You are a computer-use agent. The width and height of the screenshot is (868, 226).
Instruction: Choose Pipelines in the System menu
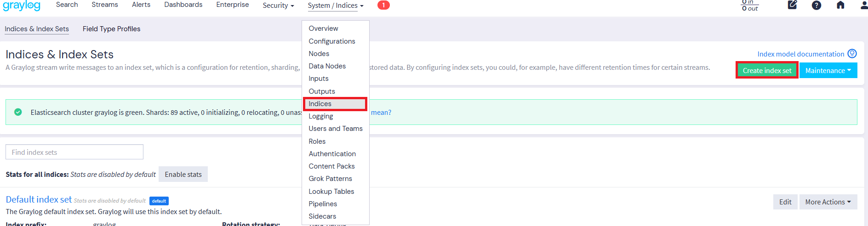coord(323,204)
